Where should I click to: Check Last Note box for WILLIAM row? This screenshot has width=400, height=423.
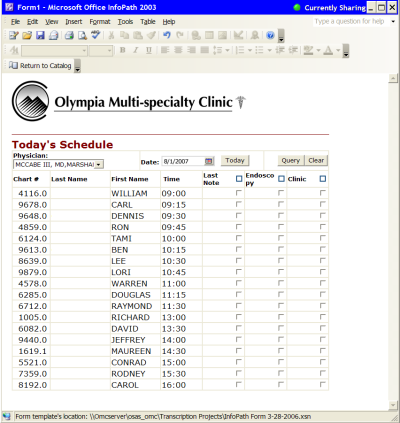238,193
